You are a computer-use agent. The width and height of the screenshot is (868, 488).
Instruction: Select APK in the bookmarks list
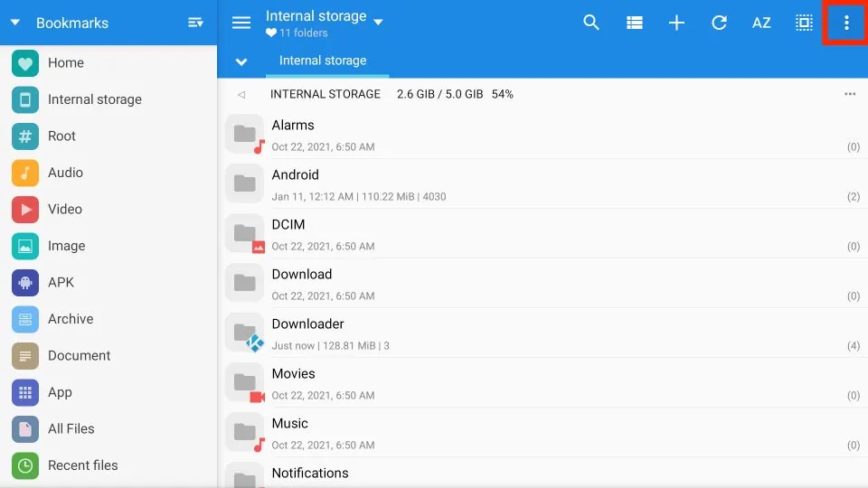click(61, 283)
